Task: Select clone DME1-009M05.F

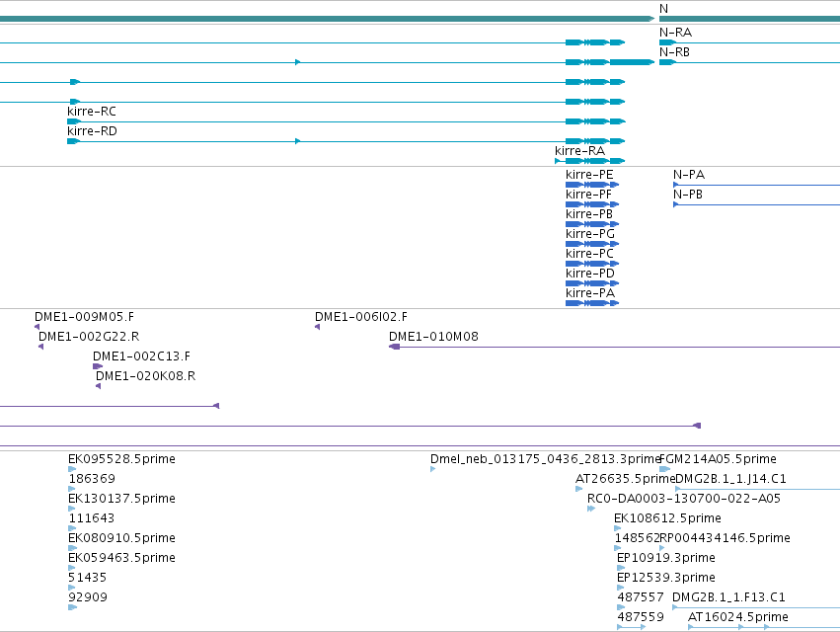Action: point(84,317)
